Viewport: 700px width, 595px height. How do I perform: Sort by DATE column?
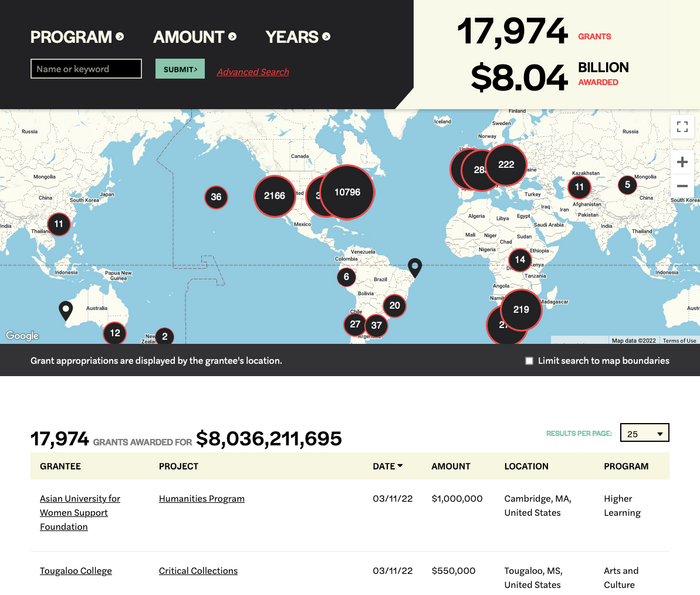pos(388,466)
